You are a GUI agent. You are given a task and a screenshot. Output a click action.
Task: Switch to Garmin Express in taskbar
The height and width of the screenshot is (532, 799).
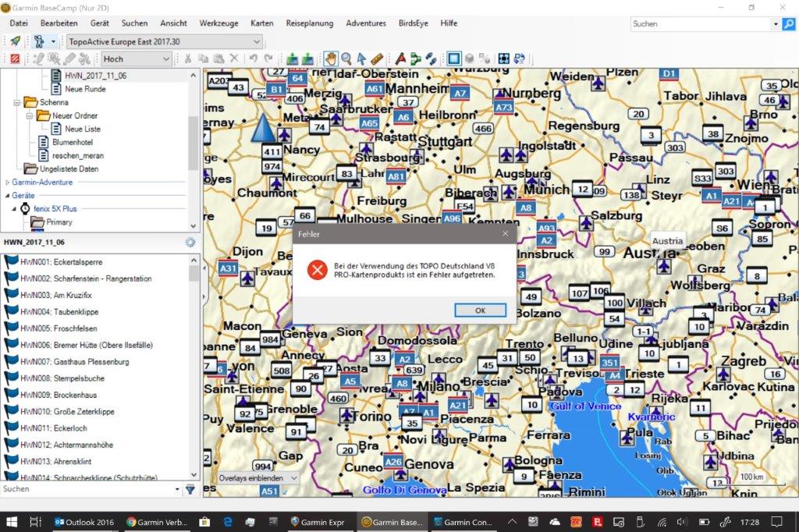[x=317, y=522]
